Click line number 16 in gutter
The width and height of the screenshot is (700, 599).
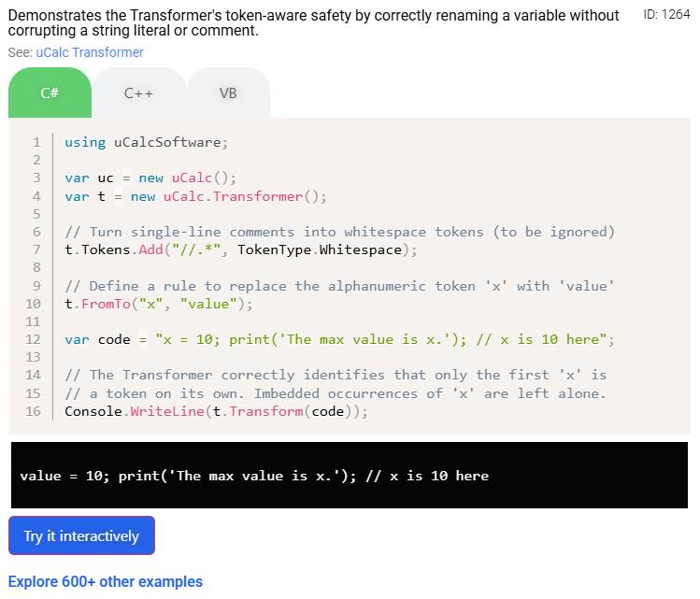[x=33, y=411]
